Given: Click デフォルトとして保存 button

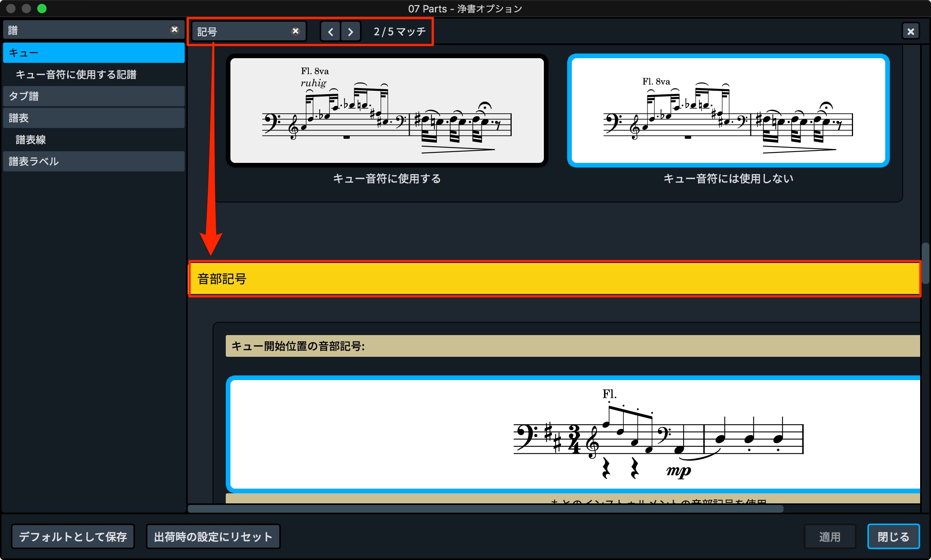Looking at the screenshot, I should 73,537.
